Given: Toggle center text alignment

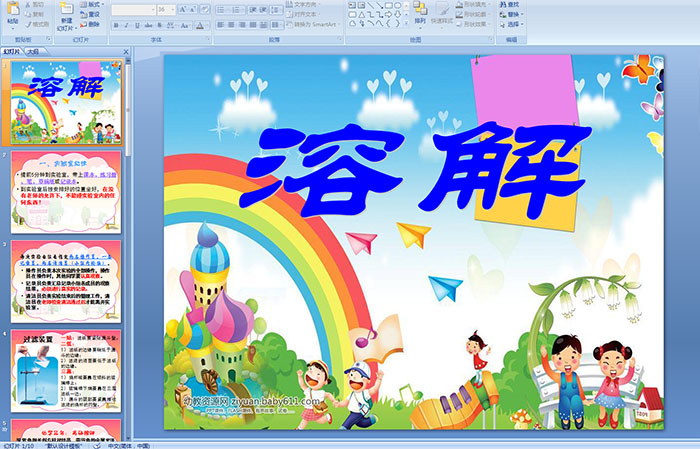Looking at the screenshot, I should (x=231, y=25).
